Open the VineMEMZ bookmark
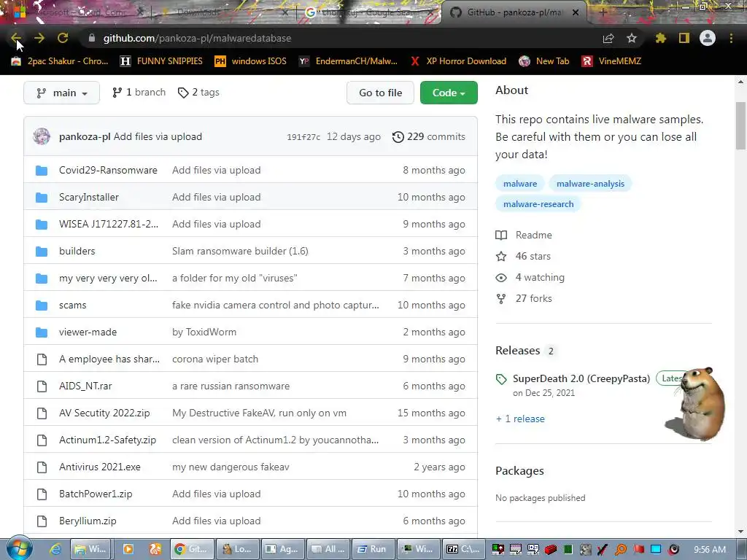Viewport: 747px width, 560px height. 611,61
